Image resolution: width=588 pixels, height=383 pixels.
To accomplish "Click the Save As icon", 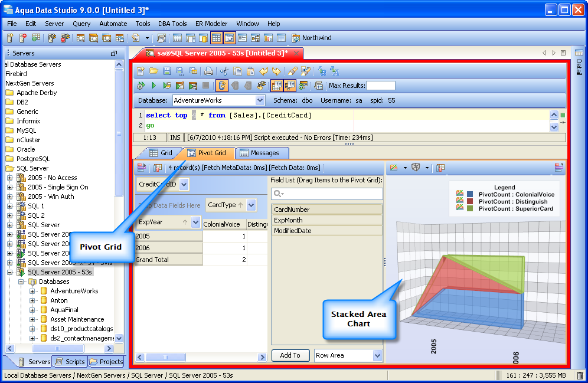I will 180,71.
